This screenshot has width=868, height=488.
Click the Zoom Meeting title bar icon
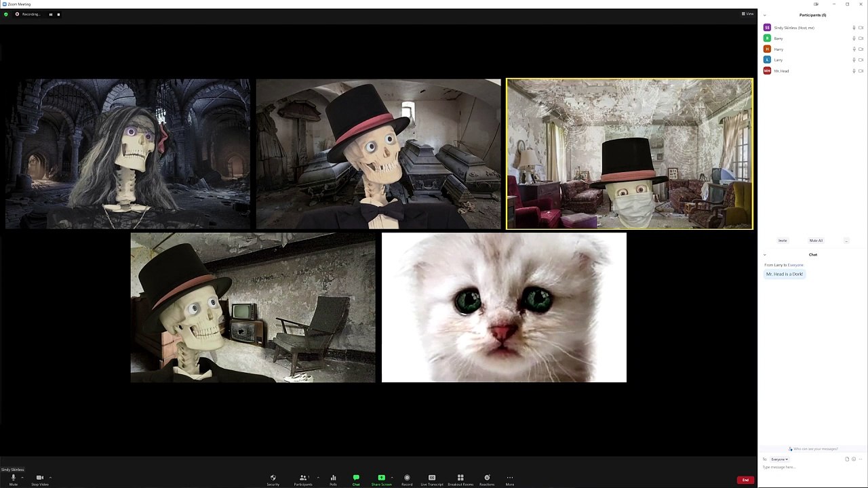5,4
